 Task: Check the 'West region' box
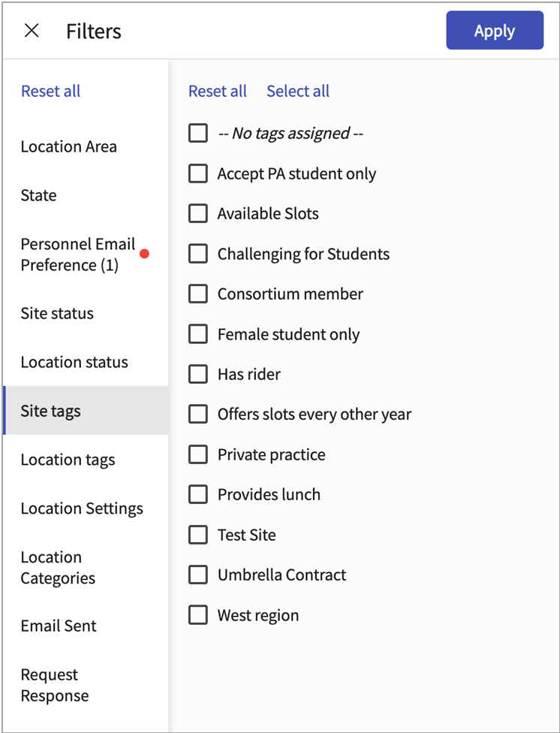pyautogui.click(x=197, y=614)
